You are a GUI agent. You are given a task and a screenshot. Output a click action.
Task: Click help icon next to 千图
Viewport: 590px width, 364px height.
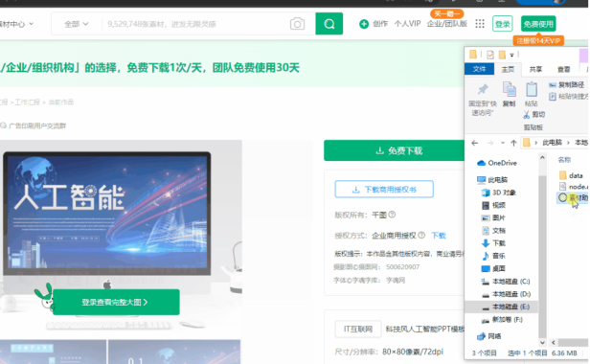(x=392, y=215)
